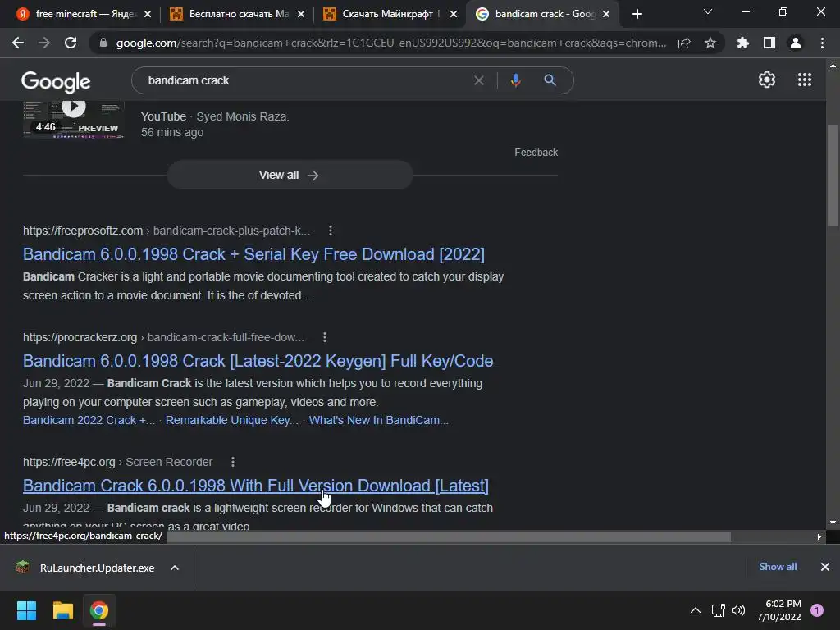
Task: Reload the current Google page
Action: [71, 43]
